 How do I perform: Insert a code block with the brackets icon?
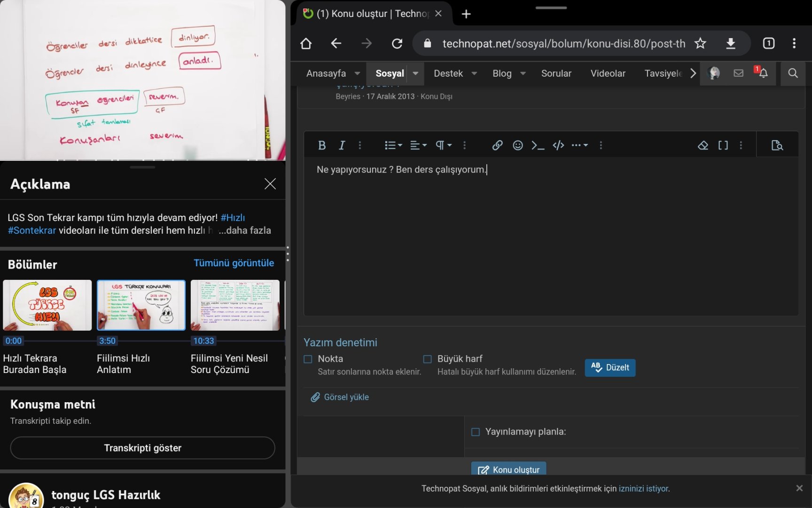point(558,145)
